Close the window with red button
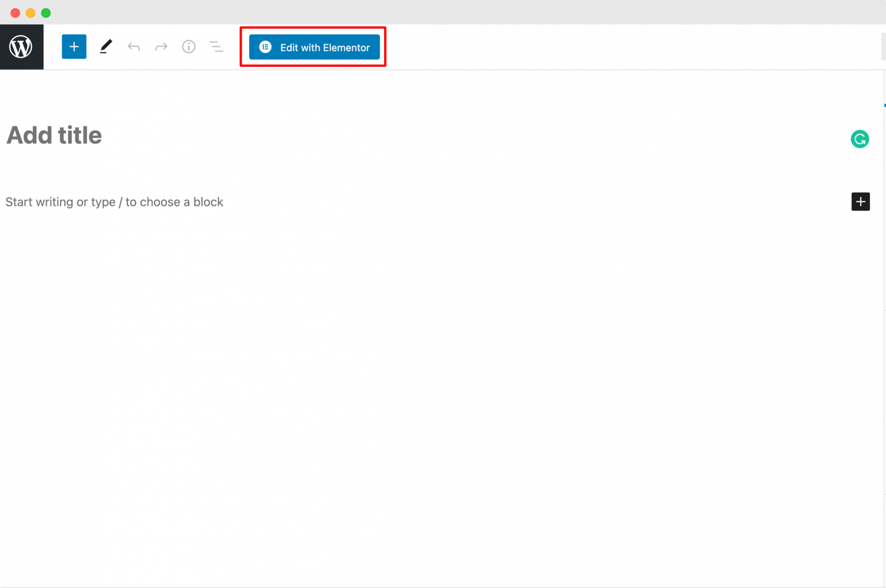The width and height of the screenshot is (886, 588). (16, 13)
